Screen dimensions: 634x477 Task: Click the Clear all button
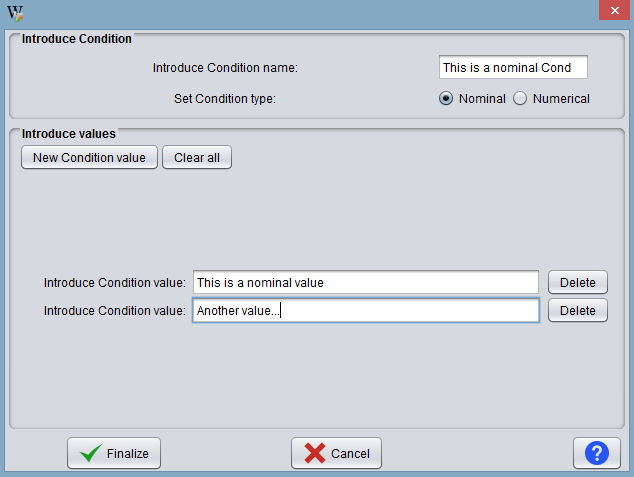[x=197, y=157]
